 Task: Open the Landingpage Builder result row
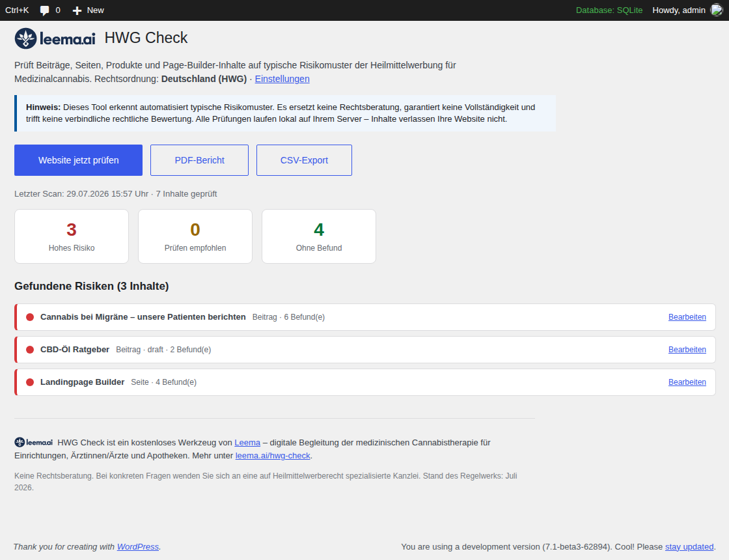tap(365, 382)
